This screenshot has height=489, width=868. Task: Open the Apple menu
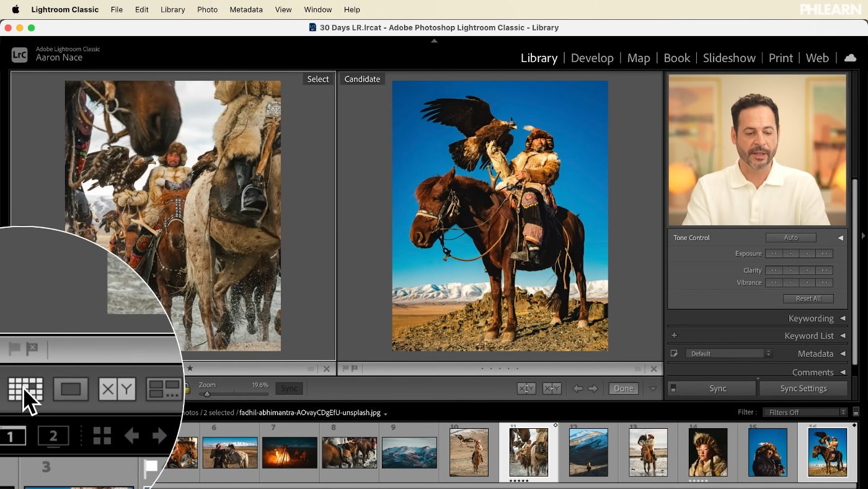15,9
